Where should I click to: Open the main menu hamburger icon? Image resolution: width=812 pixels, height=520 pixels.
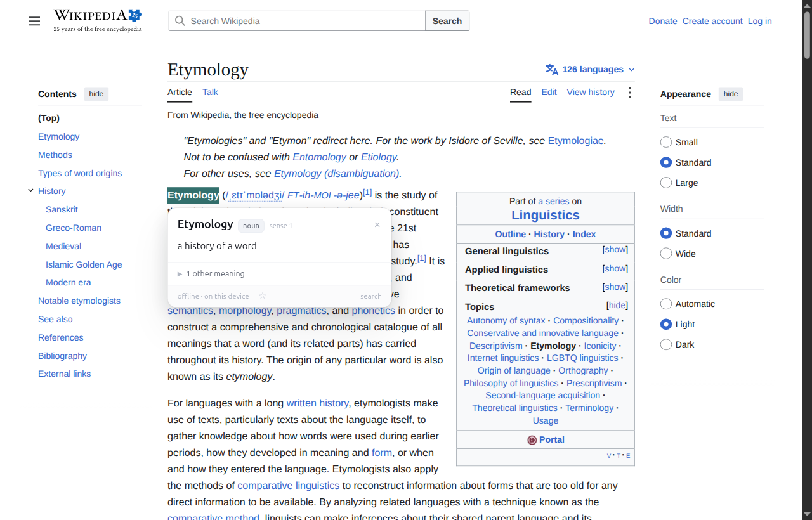34,21
